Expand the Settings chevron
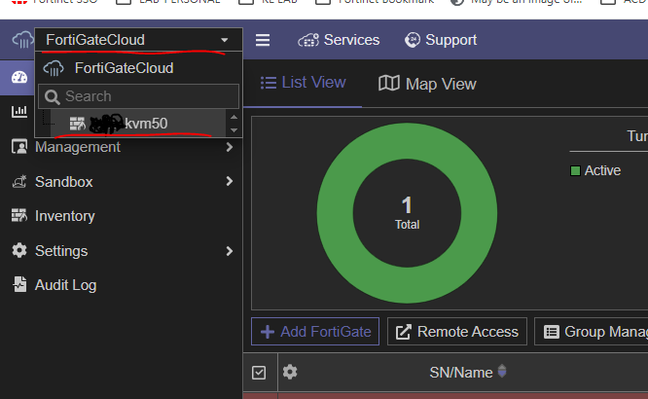 [229, 251]
